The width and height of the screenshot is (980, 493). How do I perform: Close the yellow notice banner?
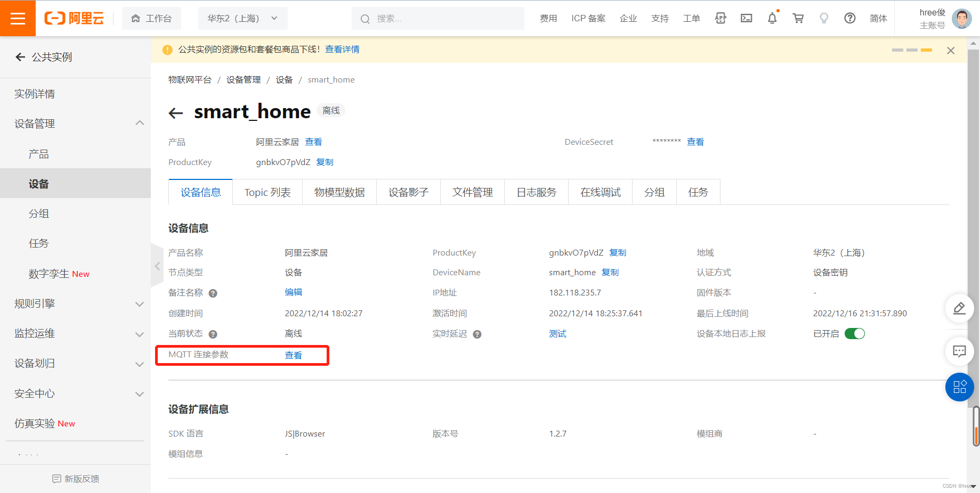pos(951,51)
